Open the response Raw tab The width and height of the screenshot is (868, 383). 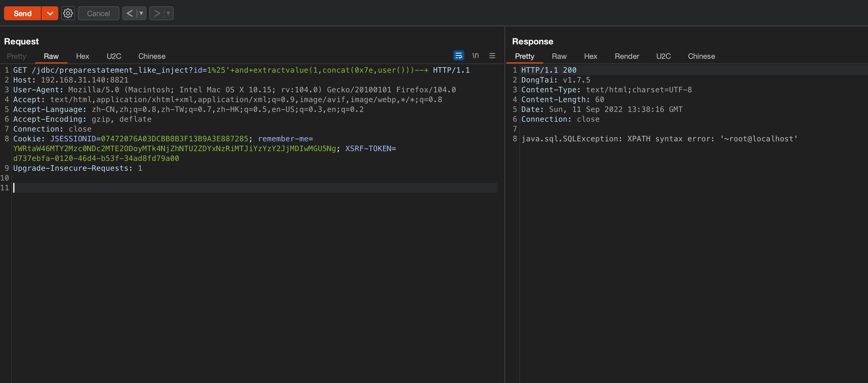(559, 56)
